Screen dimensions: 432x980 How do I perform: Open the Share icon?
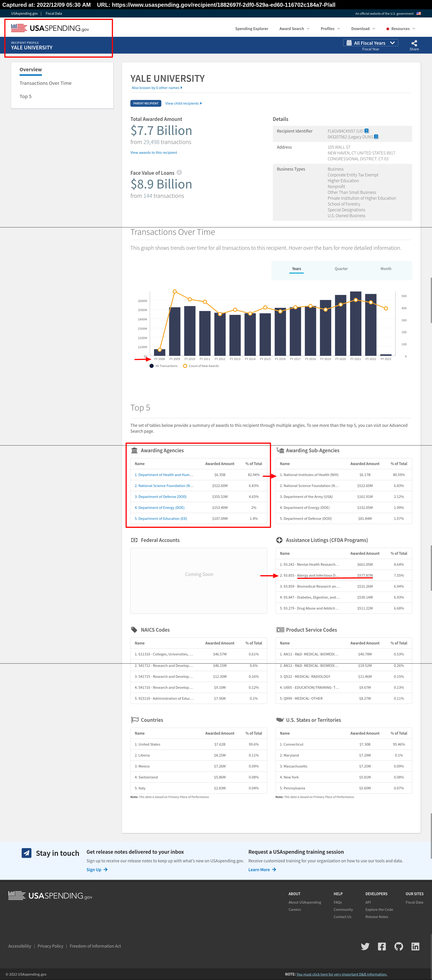coord(414,43)
